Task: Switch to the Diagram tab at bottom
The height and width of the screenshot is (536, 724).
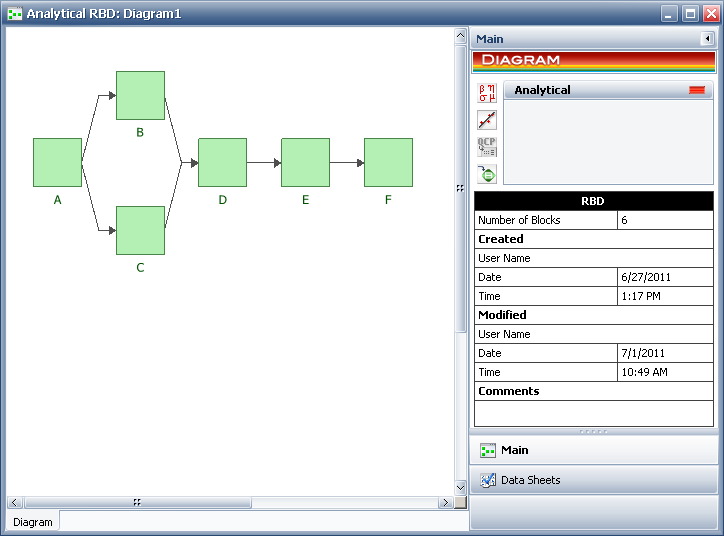Action: click(x=33, y=522)
